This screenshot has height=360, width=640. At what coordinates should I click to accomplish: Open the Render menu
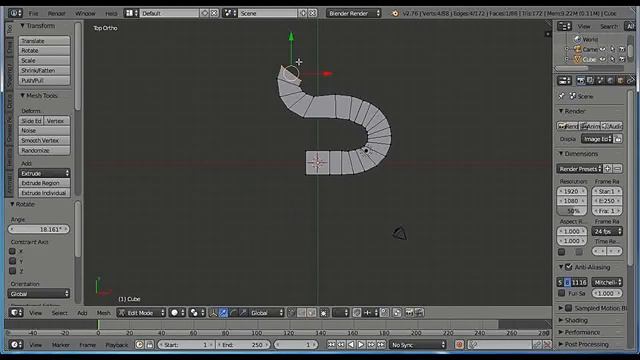(x=56, y=13)
